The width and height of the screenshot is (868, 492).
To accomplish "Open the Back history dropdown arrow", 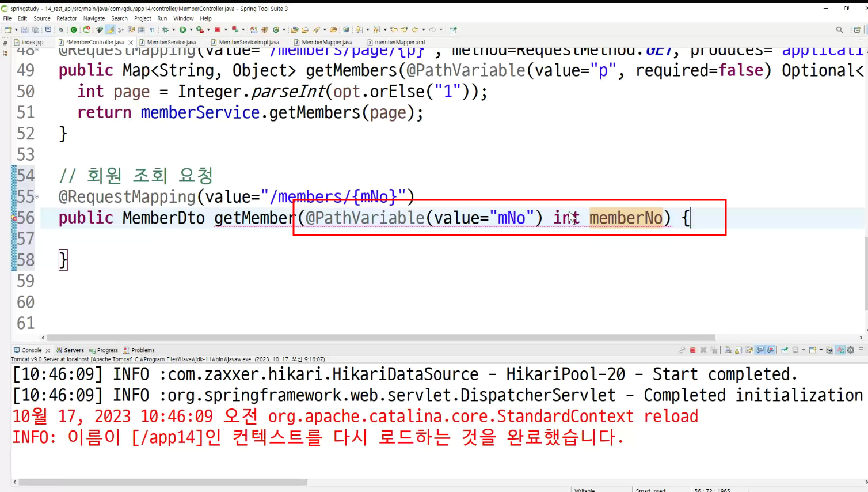I will (423, 30).
